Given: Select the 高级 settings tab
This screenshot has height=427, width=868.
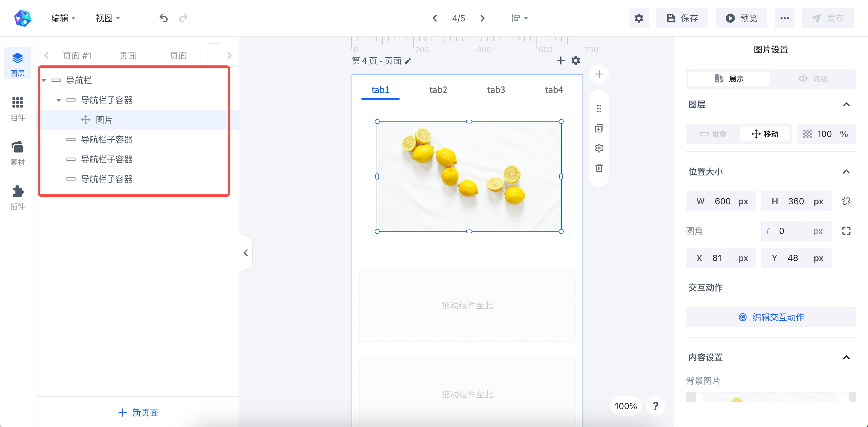Looking at the screenshot, I should point(812,79).
